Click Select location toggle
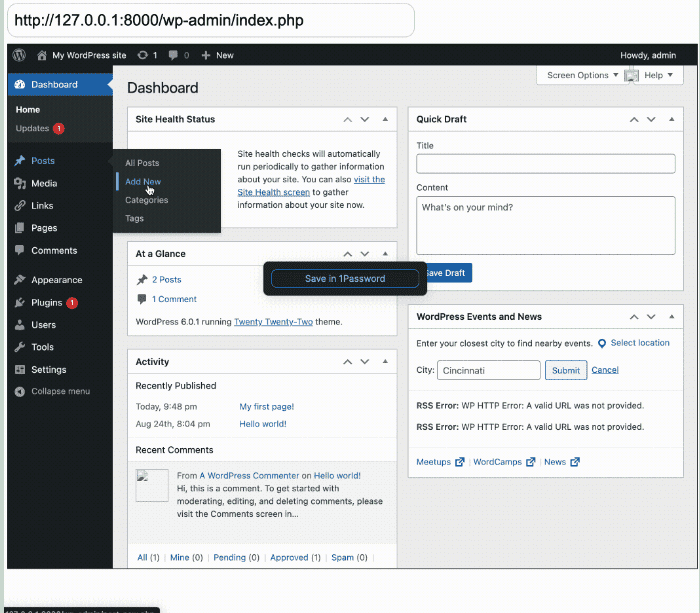 click(633, 343)
